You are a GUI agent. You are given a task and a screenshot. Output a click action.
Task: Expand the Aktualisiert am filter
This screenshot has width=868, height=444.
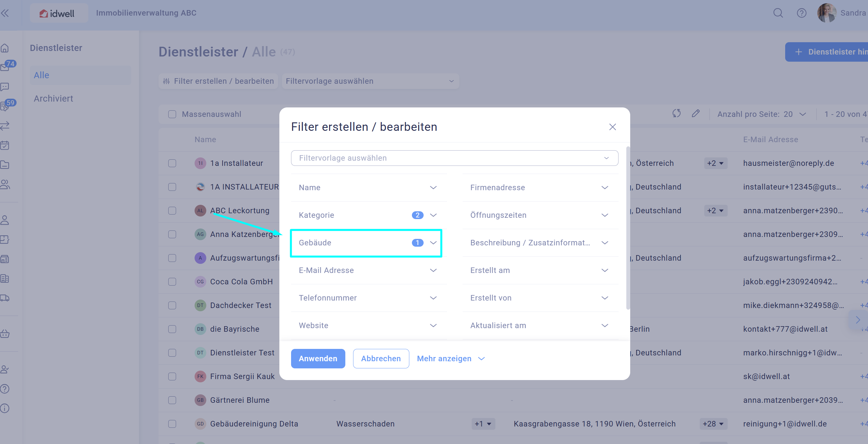(540, 326)
